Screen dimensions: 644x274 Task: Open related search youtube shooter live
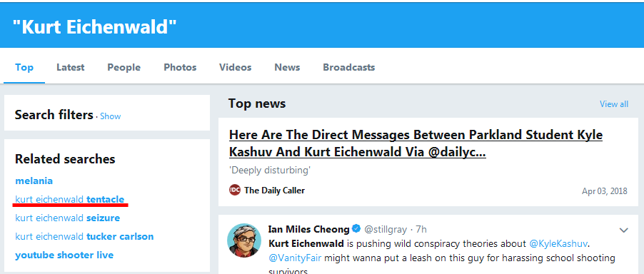(64, 255)
